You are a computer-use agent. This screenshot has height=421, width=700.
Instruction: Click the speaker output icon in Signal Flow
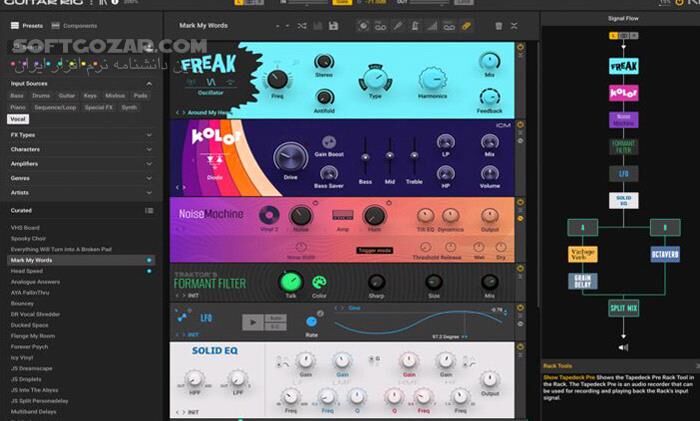click(624, 347)
